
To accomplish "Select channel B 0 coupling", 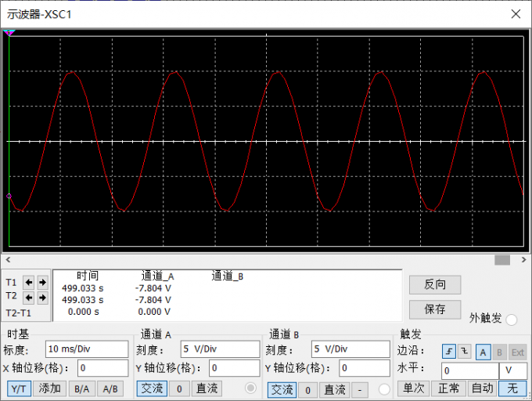I will [x=307, y=390].
